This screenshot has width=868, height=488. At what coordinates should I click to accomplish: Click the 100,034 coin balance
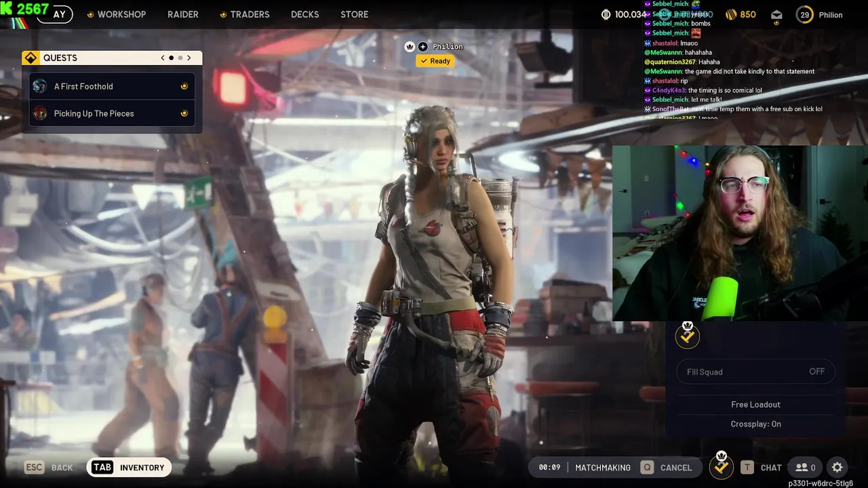pyautogui.click(x=631, y=14)
